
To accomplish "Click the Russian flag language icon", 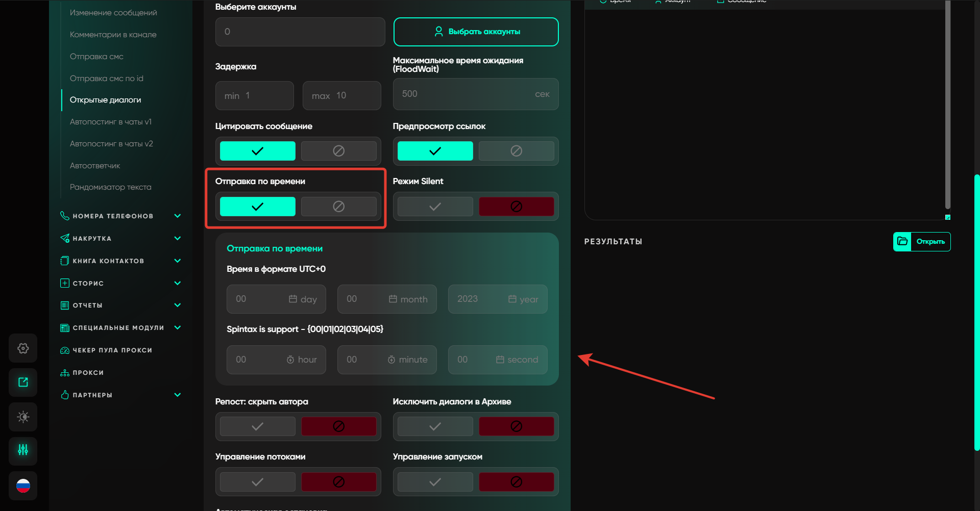I will click(x=23, y=486).
